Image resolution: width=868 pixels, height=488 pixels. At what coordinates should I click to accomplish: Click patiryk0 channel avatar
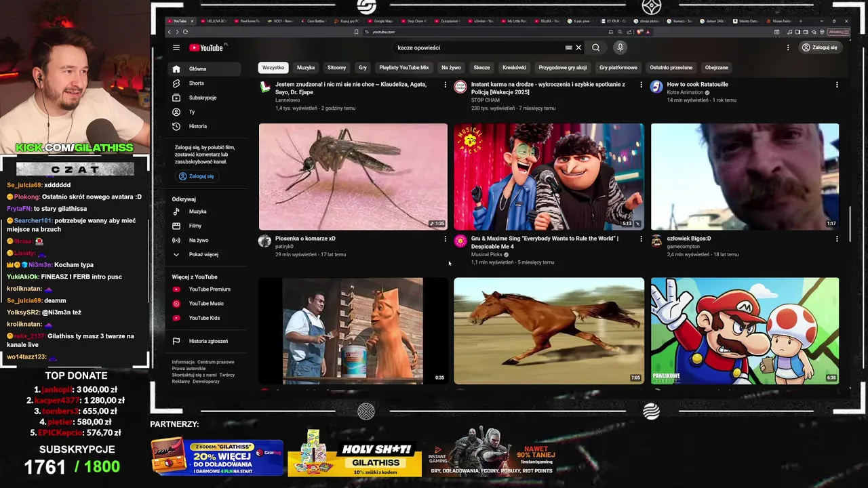264,241
